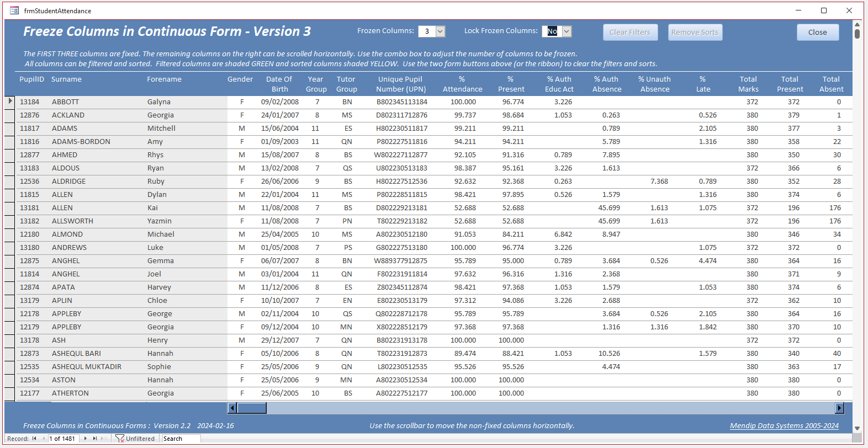868x448 pixels.
Task: Click the Gender column header
Action: (x=240, y=79)
